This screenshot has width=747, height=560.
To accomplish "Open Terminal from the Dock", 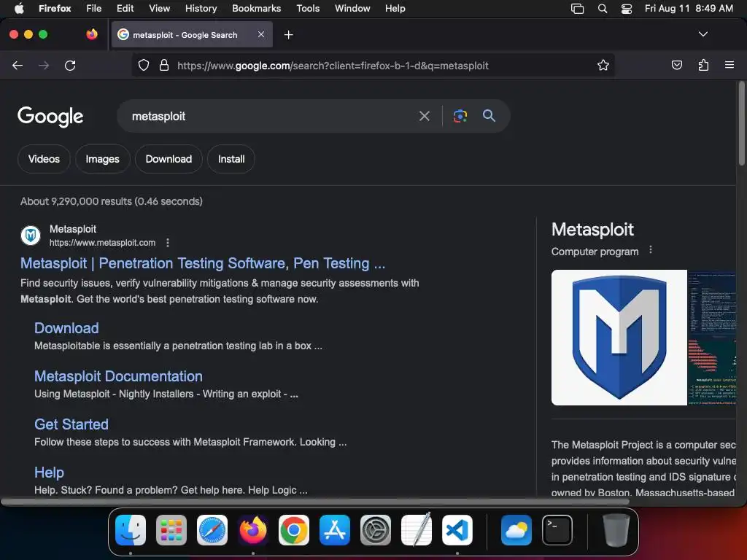I will 557,529.
